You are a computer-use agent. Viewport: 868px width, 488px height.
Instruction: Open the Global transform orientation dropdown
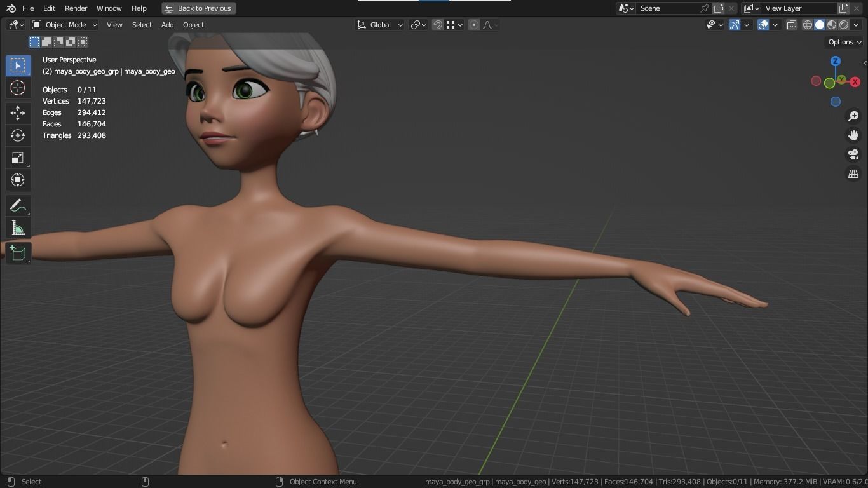[379, 25]
